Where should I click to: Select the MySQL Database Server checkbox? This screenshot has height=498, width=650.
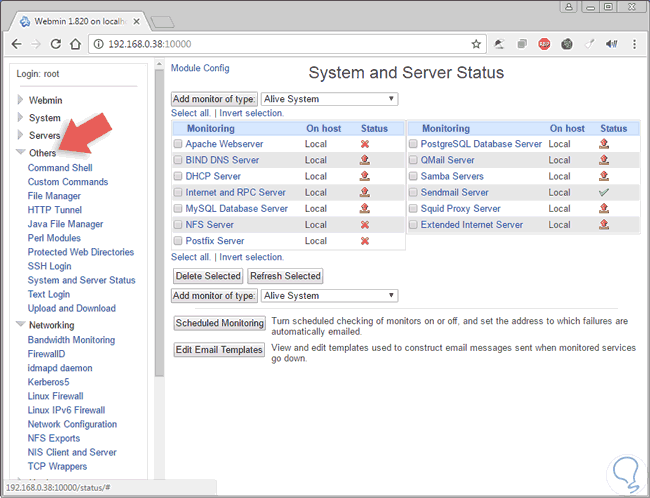click(178, 209)
